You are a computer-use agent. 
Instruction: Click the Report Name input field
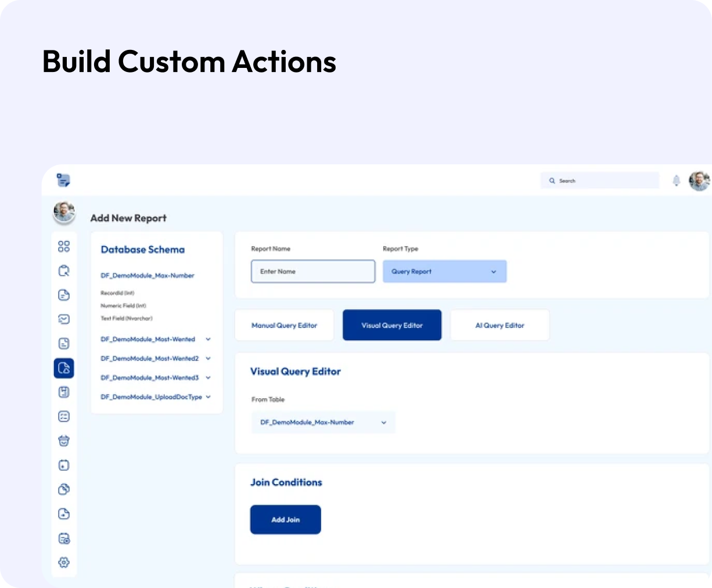pyautogui.click(x=313, y=272)
